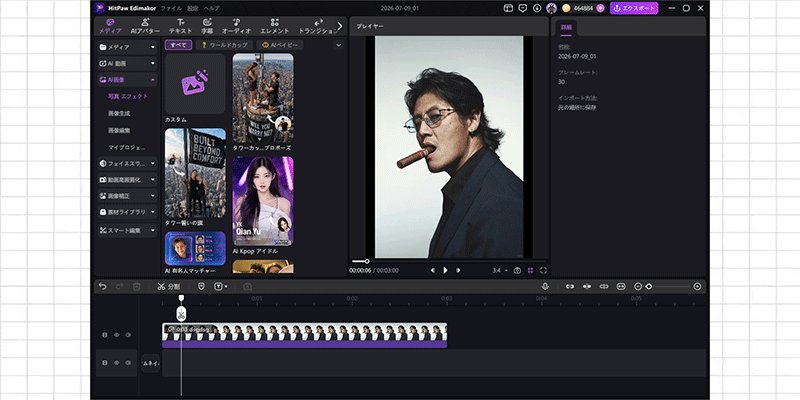Open the user avatar profile
This screenshot has width=800, height=400.
click(551, 8)
